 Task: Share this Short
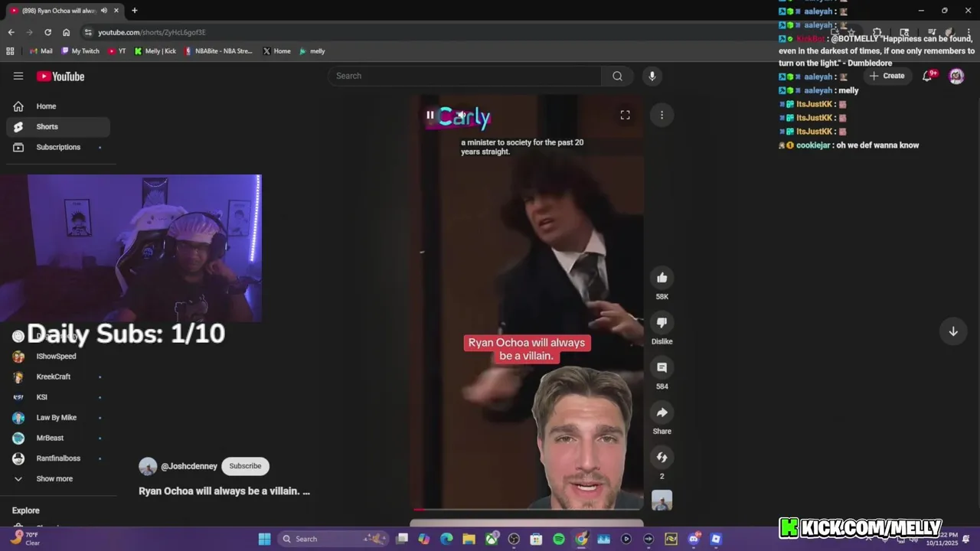pyautogui.click(x=661, y=412)
